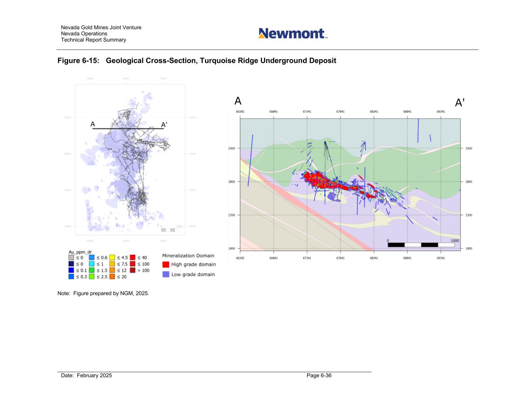This screenshot has width=532, height=411.
Task: Click the Page 6-36 footer text
Action: coord(319,376)
